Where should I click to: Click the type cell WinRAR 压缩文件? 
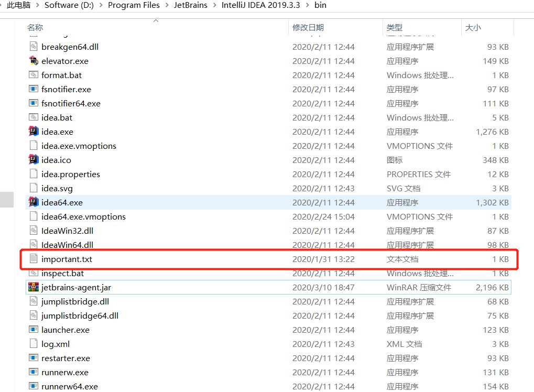[x=419, y=287]
